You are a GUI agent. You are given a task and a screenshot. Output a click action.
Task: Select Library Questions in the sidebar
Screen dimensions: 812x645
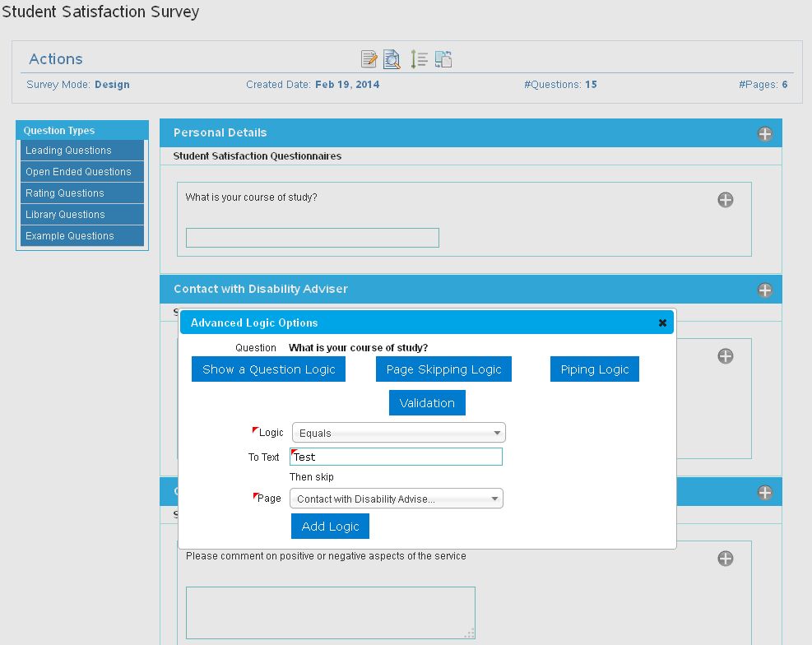81,215
